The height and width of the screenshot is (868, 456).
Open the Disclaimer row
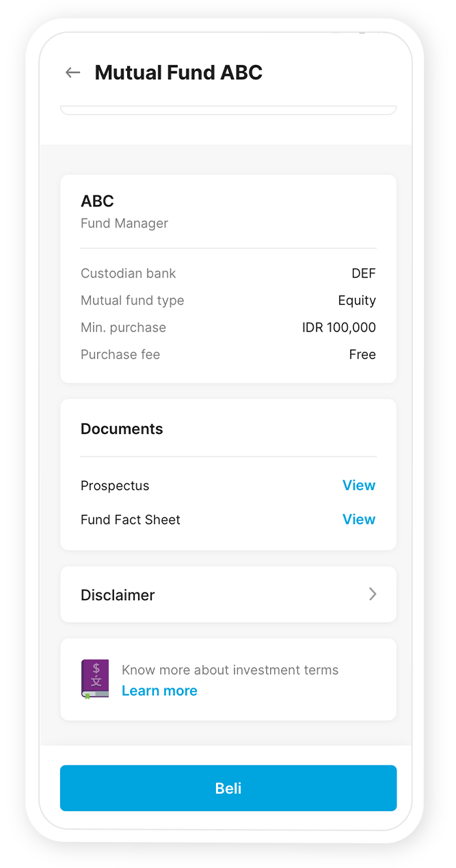pos(228,595)
